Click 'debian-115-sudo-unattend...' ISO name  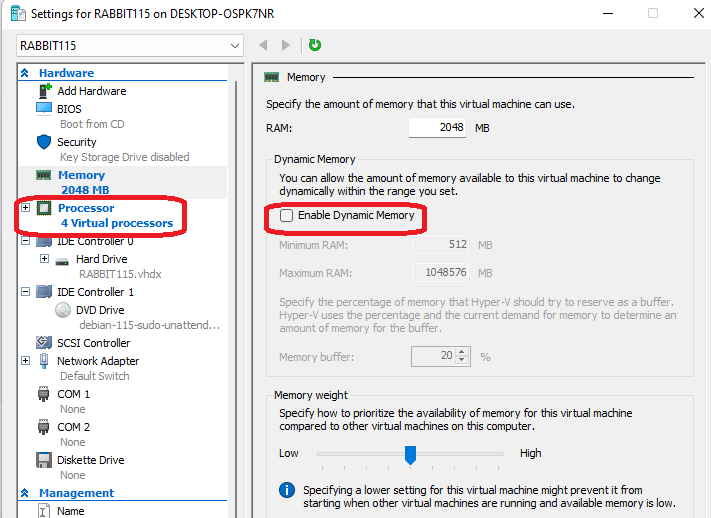150,325
